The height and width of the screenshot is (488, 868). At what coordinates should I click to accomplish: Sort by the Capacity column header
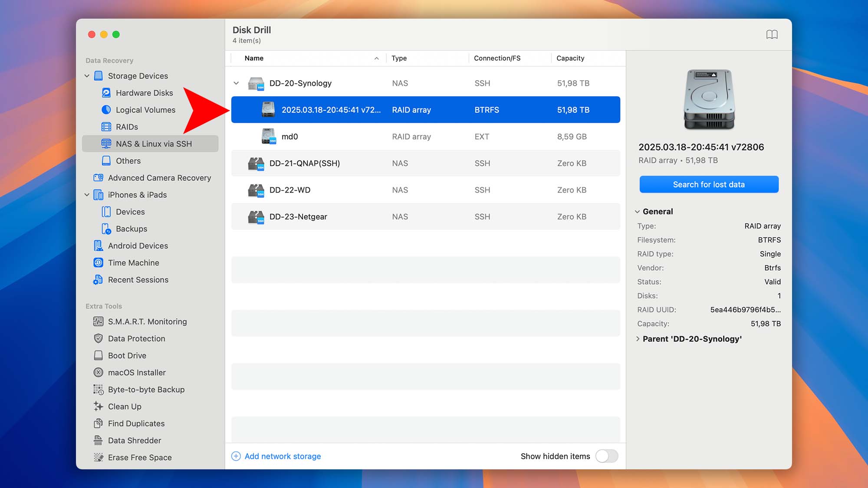click(x=570, y=58)
